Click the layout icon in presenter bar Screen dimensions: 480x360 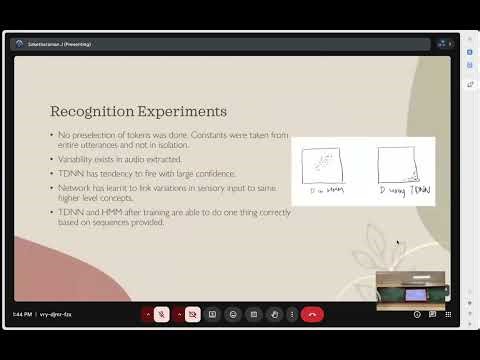[x=442, y=44]
